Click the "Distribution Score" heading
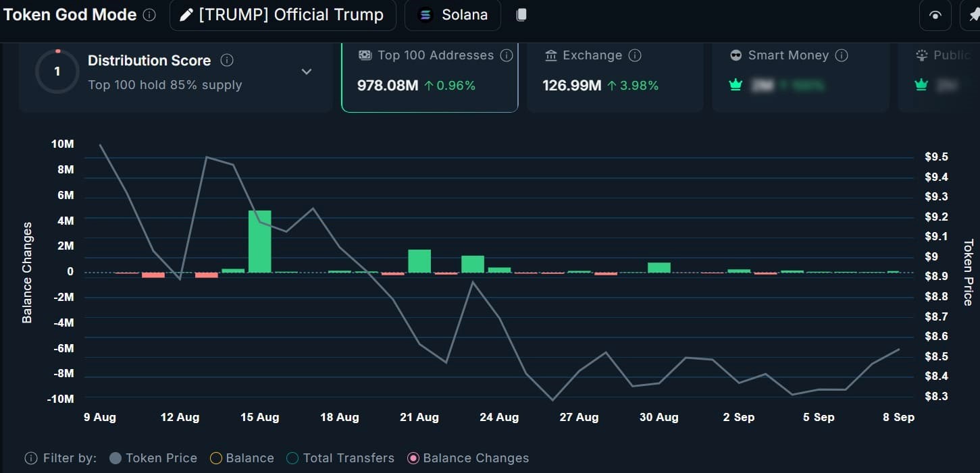Viewport: 980px width, 473px height. click(x=149, y=61)
